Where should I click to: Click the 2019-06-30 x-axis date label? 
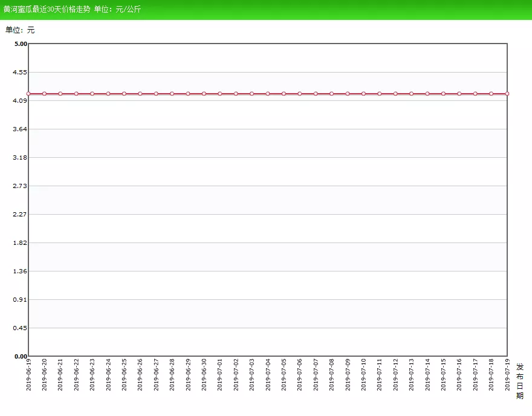point(204,374)
